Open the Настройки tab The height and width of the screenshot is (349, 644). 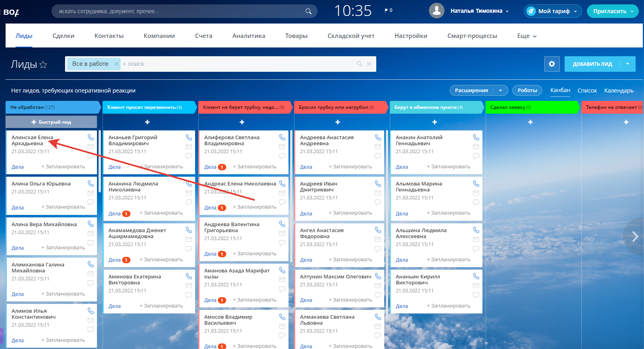411,36
